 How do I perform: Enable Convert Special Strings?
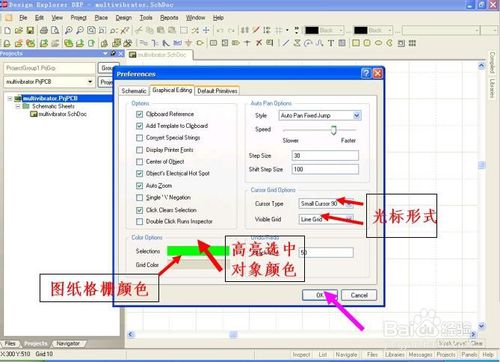click(x=139, y=138)
